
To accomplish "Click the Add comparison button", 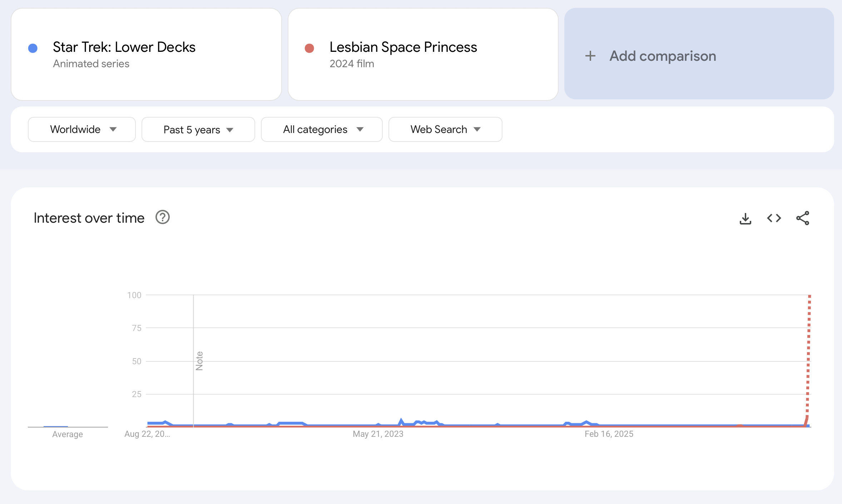I will [699, 54].
